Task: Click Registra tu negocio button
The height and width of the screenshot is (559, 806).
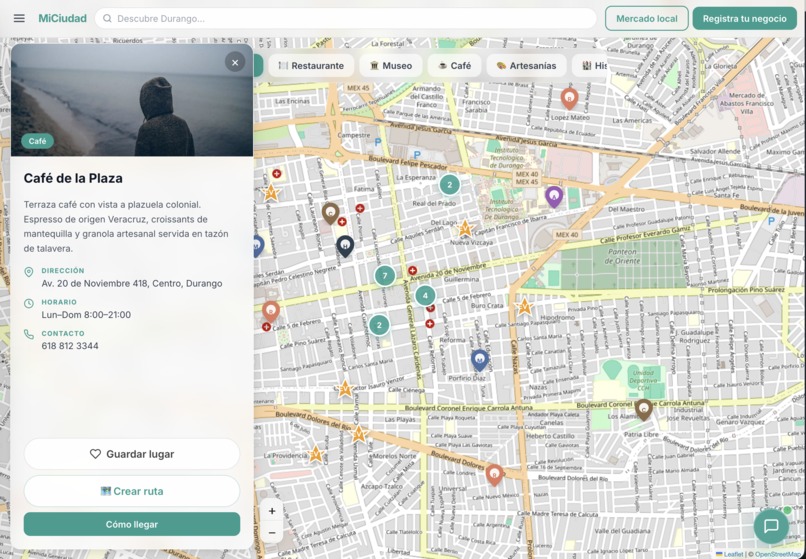Action: tap(744, 19)
